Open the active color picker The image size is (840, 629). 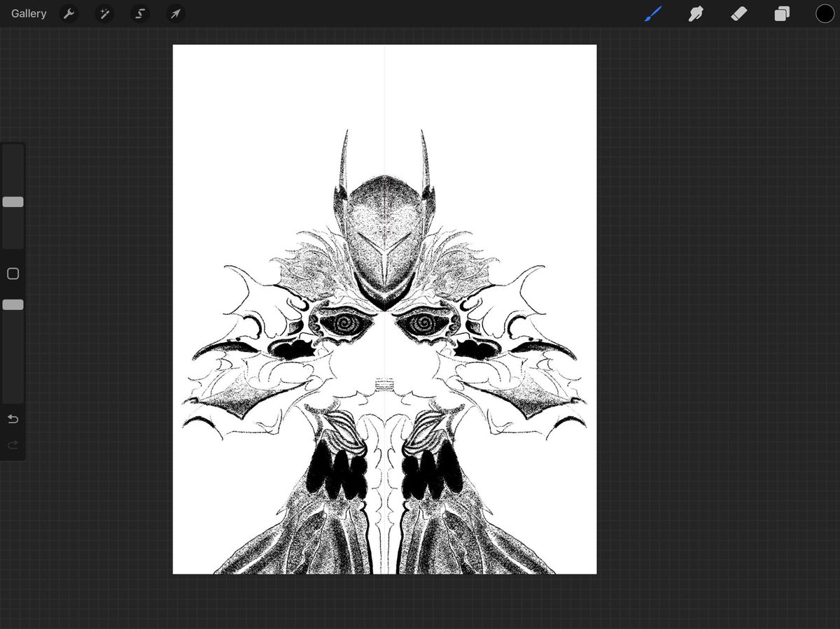pos(825,14)
